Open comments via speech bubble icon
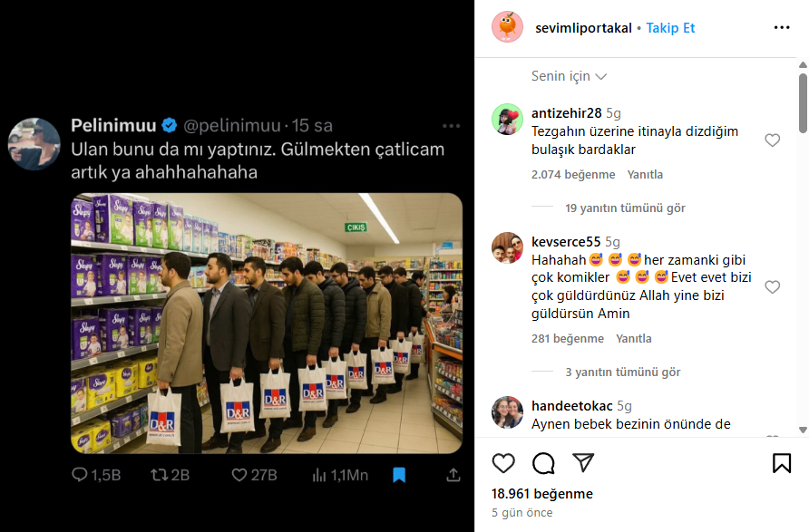Viewport: 809px width, 532px height. (x=543, y=463)
